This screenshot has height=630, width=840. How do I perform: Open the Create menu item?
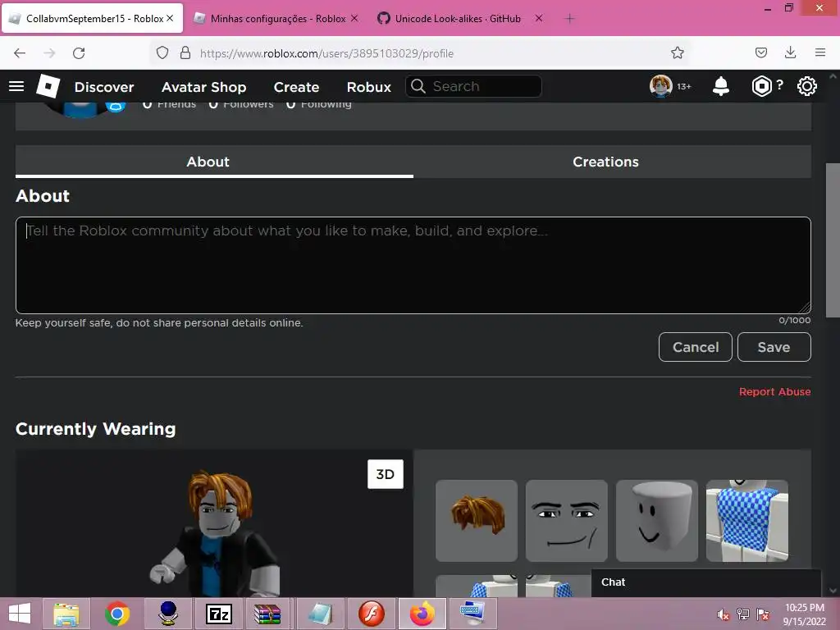[296, 87]
